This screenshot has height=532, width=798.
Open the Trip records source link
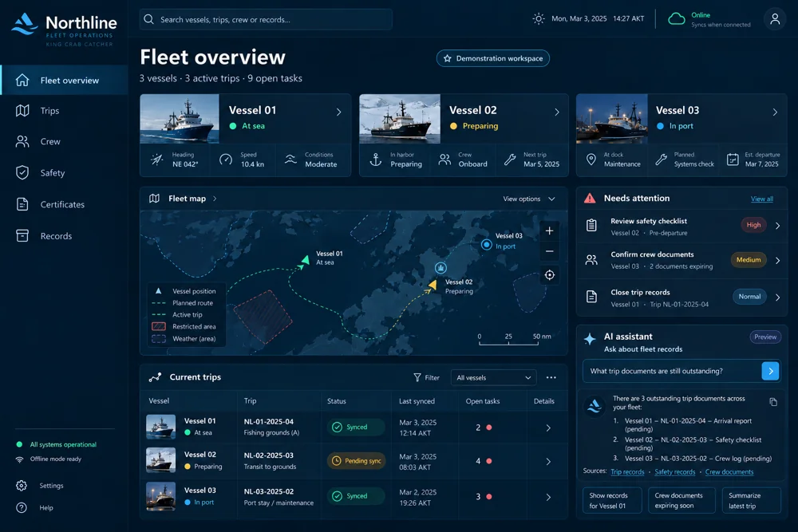pyautogui.click(x=627, y=472)
